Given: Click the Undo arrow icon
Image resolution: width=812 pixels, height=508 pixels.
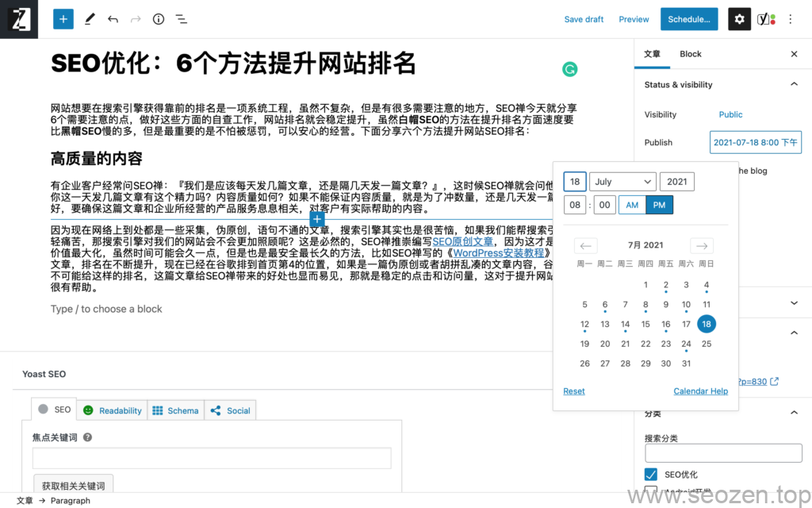Looking at the screenshot, I should click(x=113, y=19).
